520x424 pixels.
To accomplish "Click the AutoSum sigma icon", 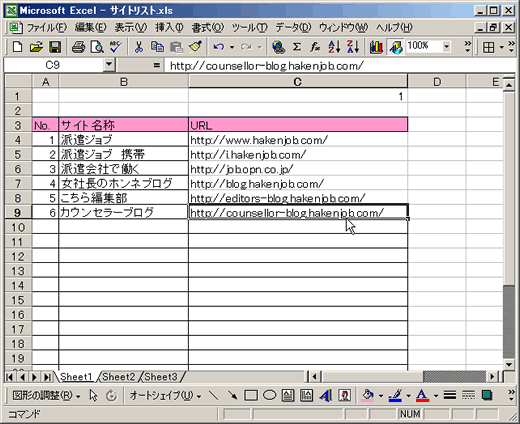I will click(x=297, y=47).
